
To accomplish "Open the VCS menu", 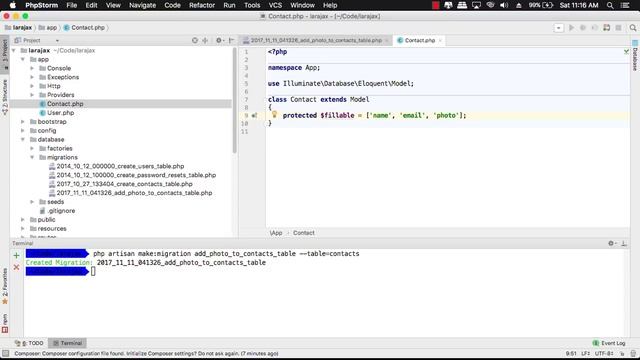I will pos(275,5).
